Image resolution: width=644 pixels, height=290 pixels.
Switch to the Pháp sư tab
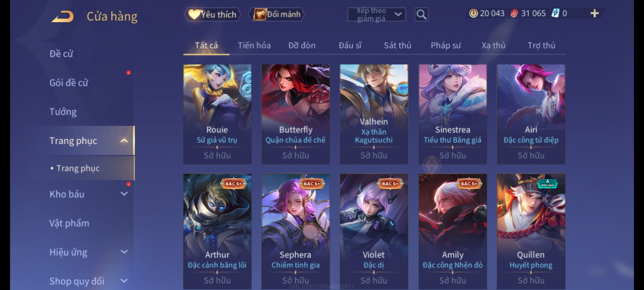click(x=446, y=45)
